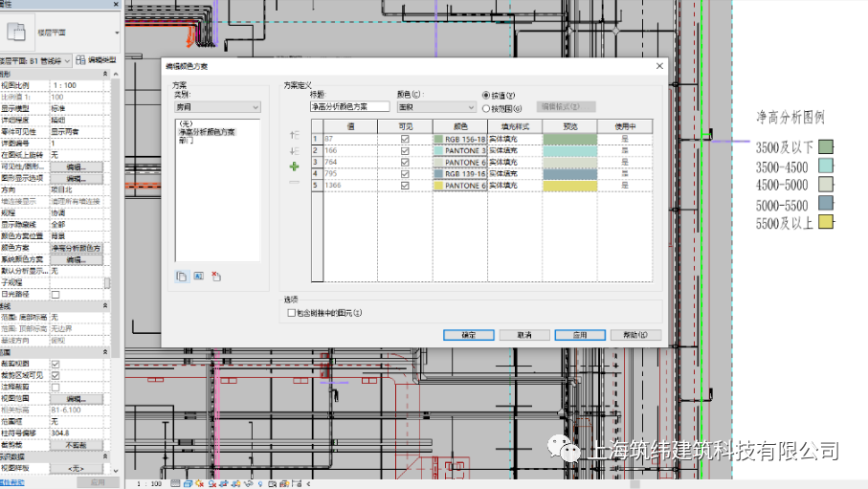
Task: Click the 编辑类型 edit type icon
Action: pyautogui.click(x=80, y=60)
